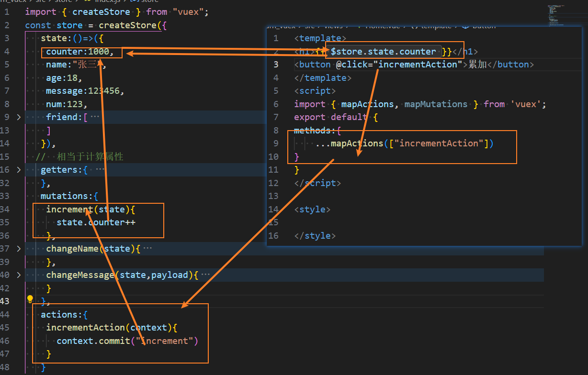The width and height of the screenshot is (588, 375).
Task: Click the context.commit("increment") call
Action: pos(127,341)
